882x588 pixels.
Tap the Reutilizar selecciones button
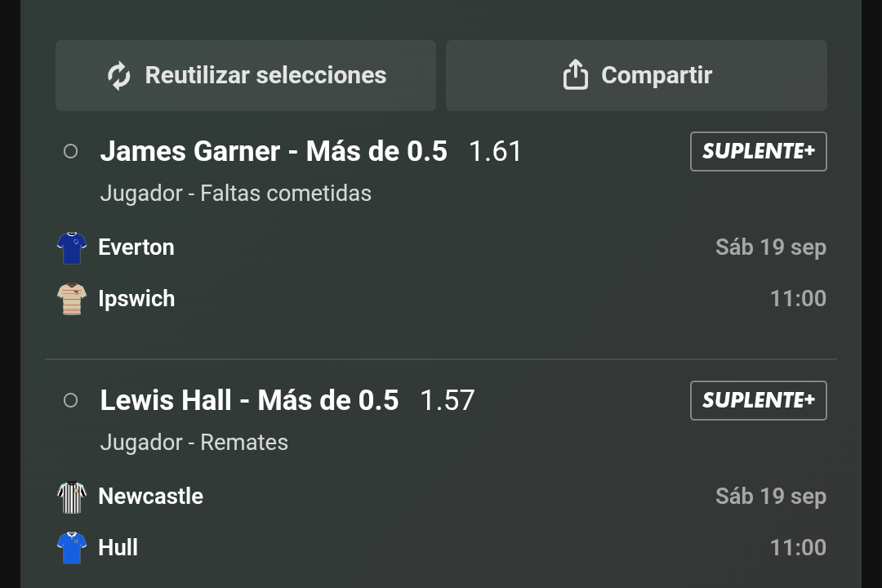[x=246, y=75]
